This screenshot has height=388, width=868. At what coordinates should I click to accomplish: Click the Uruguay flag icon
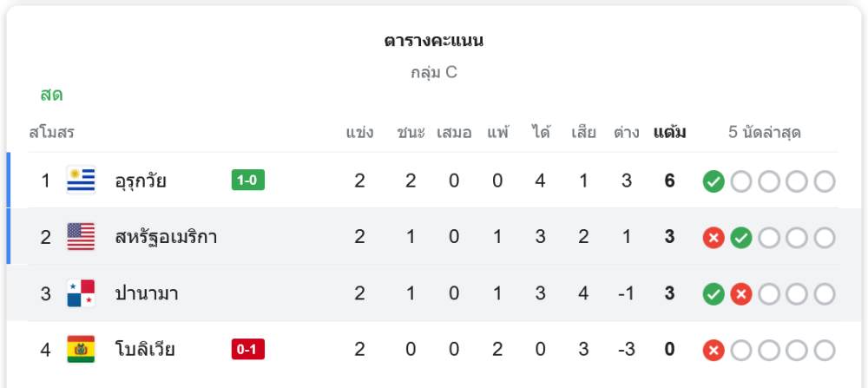click(81, 181)
